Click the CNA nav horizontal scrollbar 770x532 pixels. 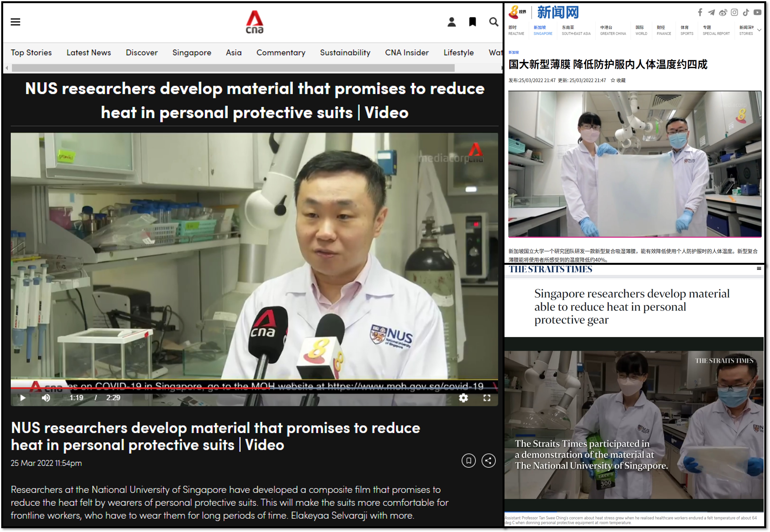pos(233,68)
